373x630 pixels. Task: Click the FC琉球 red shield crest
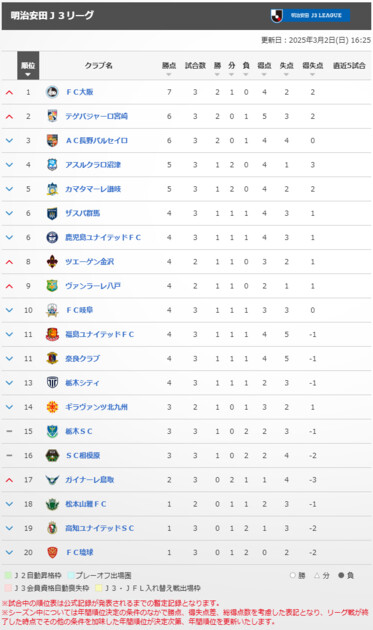point(52,552)
